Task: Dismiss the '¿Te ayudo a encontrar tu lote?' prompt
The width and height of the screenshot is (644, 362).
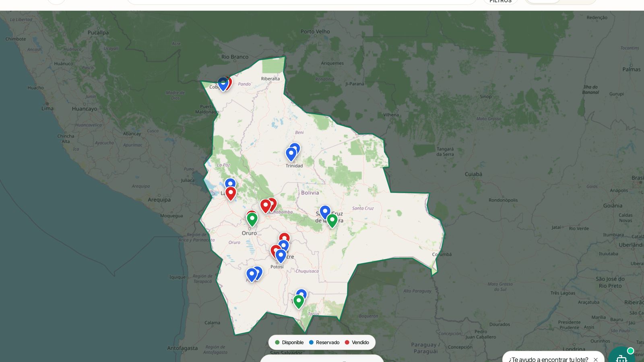Action: click(x=596, y=360)
